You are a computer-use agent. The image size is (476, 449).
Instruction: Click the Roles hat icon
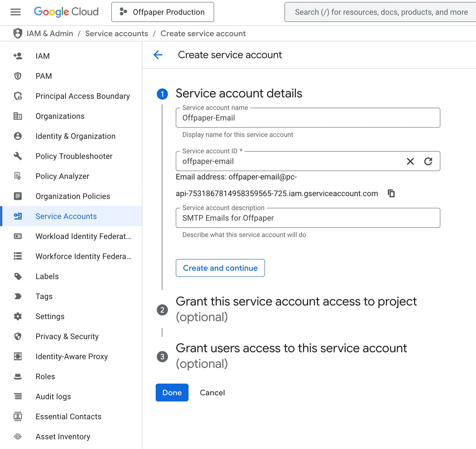click(x=18, y=376)
